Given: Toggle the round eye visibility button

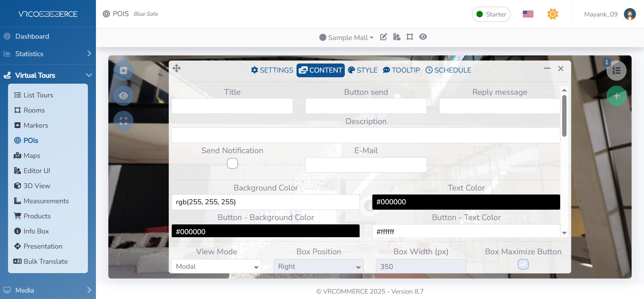Looking at the screenshot, I should (x=123, y=96).
